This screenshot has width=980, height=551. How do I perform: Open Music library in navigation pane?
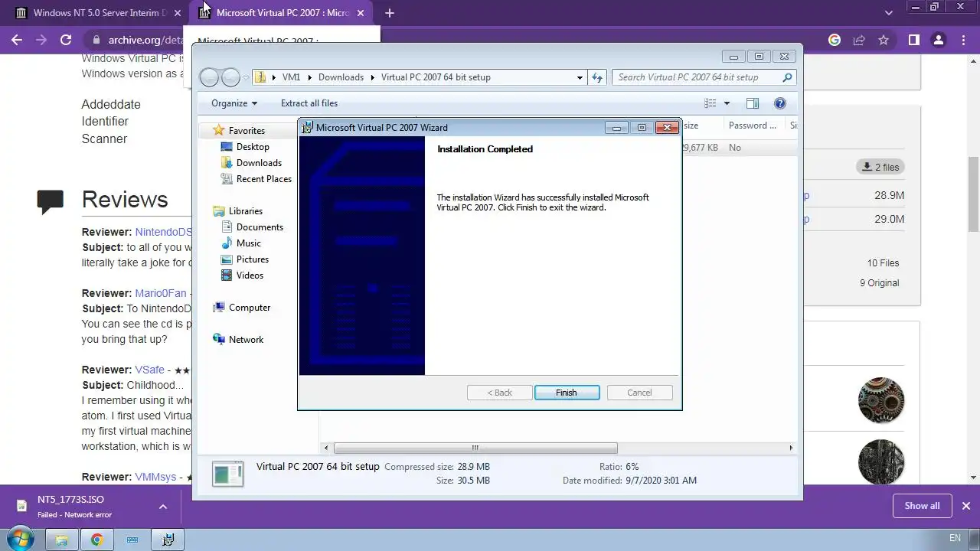(248, 243)
